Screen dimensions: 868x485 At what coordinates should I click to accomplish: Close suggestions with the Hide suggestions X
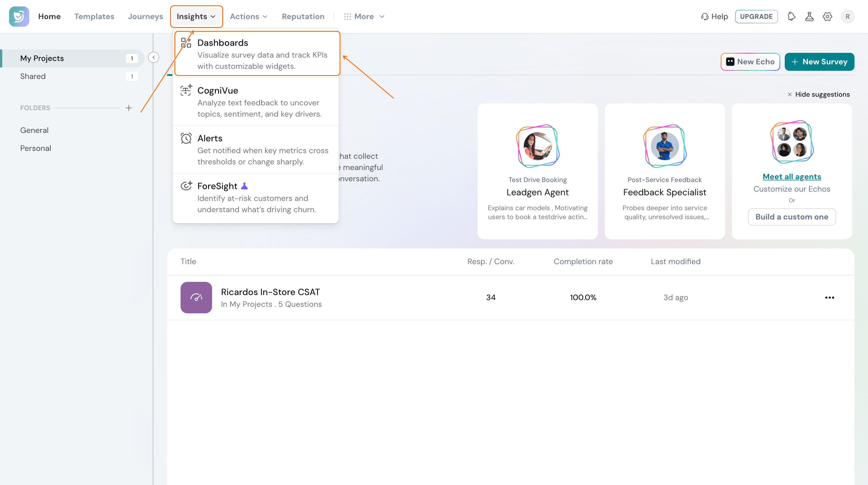pyautogui.click(x=790, y=95)
